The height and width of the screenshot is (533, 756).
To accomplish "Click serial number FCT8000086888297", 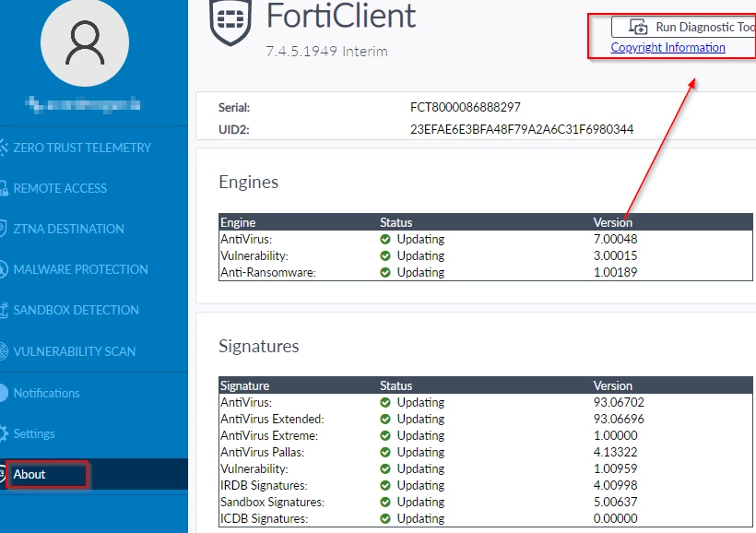I will pos(466,107).
